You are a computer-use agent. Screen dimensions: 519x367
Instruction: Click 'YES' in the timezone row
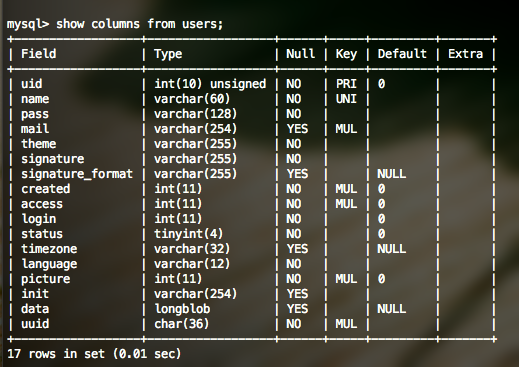[297, 249]
